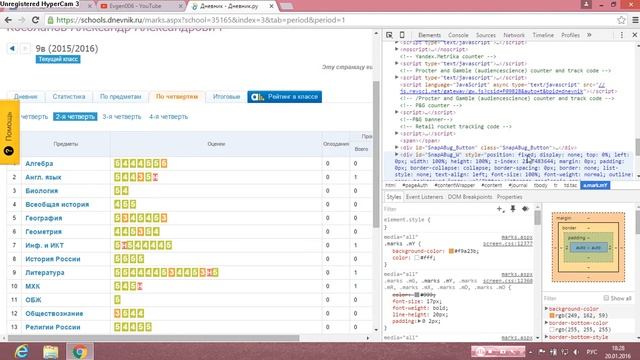The height and width of the screenshot is (360, 640).
Task: Open the География subject link
Action: point(44,218)
